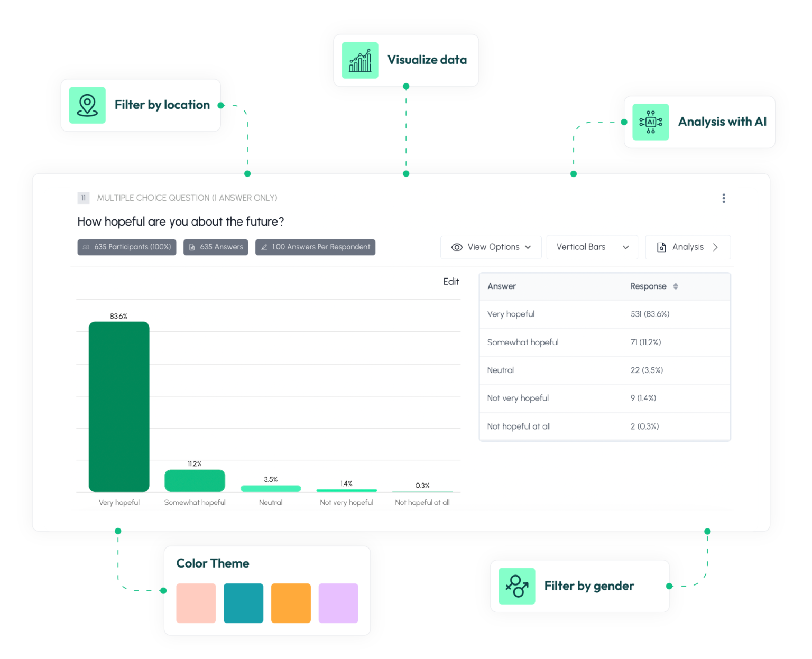Screen dimensions: 812x659
Task: Click the 1.00 Answers Per Respondent badge
Action: pos(315,247)
